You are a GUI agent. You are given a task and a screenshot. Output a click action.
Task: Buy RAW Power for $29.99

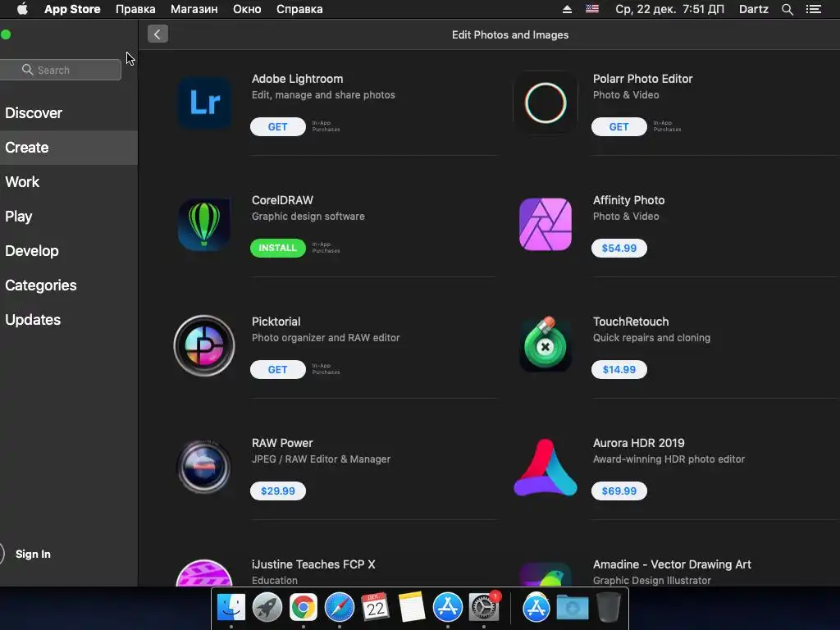(x=277, y=491)
